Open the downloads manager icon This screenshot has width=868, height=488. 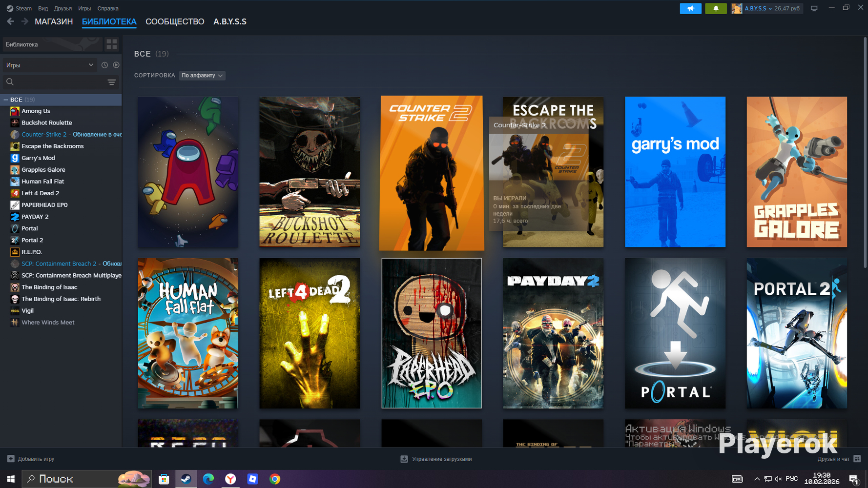pyautogui.click(x=404, y=459)
